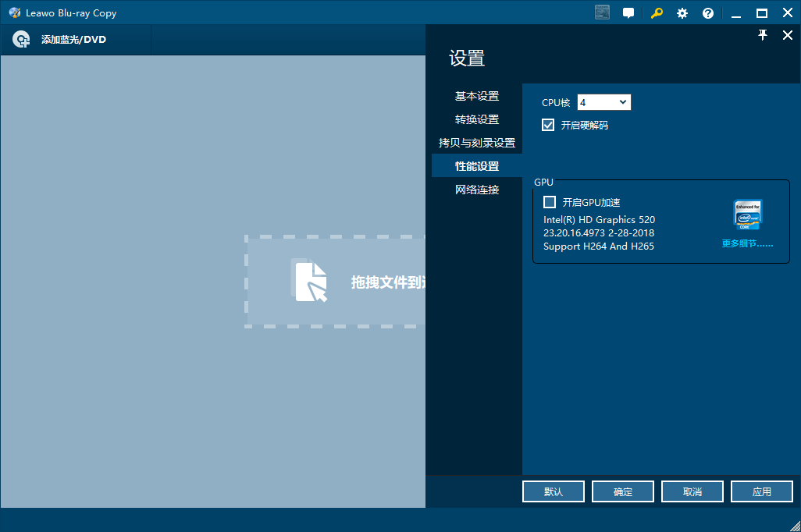Open the CPU核 dropdown
The width and height of the screenshot is (801, 532).
[x=603, y=102]
